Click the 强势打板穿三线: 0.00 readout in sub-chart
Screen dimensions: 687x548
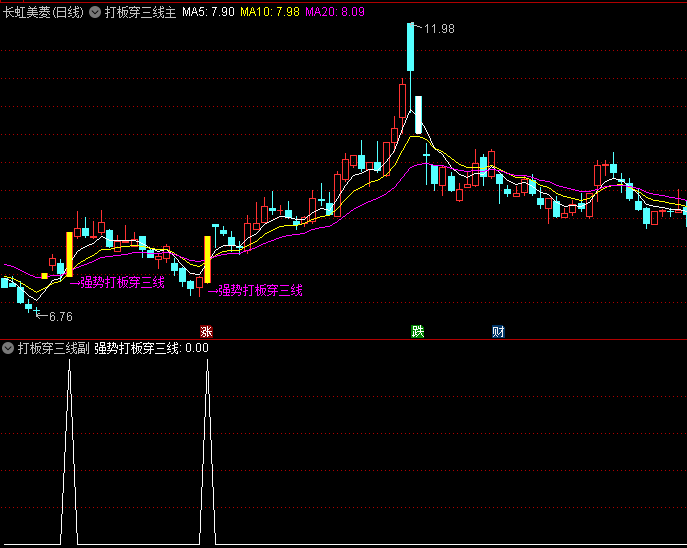pyautogui.click(x=152, y=348)
